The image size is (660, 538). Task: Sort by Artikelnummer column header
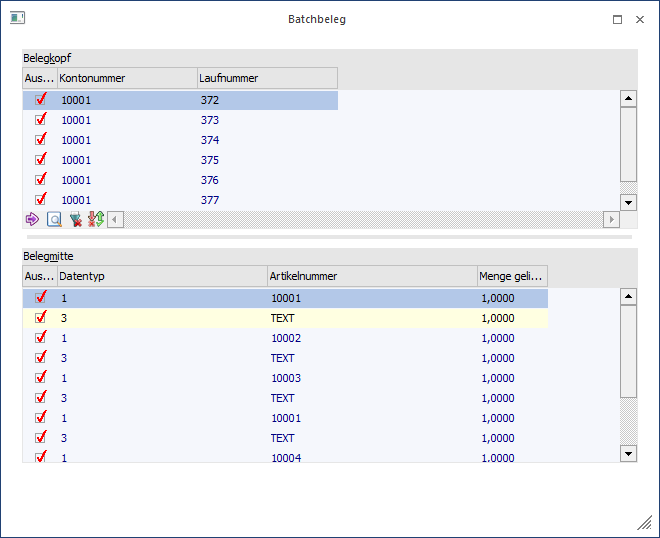372,276
